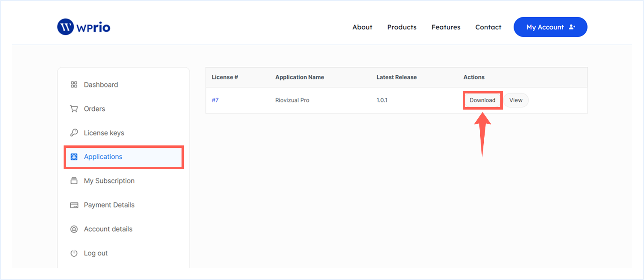Select License keys text in sidebar
Screen dimensions: 644x280
[x=104, y=133]
